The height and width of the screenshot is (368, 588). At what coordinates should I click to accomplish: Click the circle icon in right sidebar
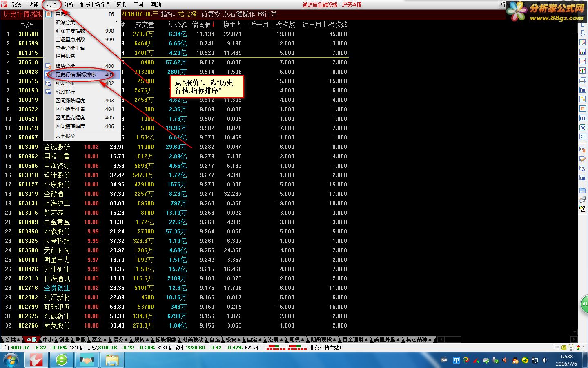(x=583, y=137)
